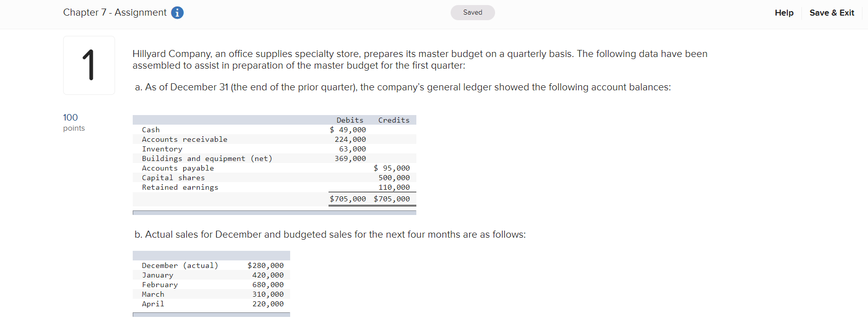
Task: Select the Accounts payable credit amount
Action: point(392,168)
